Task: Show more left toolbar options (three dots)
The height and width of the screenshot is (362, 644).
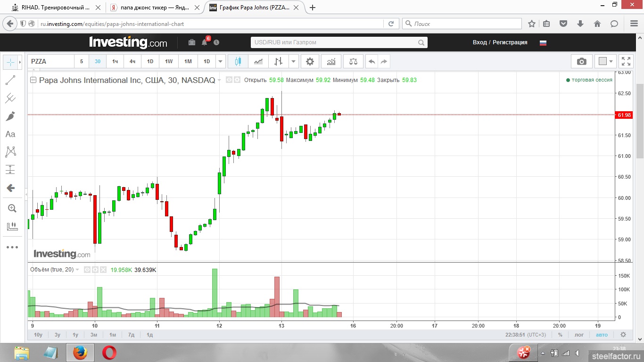Action: (x=12, y=247)
